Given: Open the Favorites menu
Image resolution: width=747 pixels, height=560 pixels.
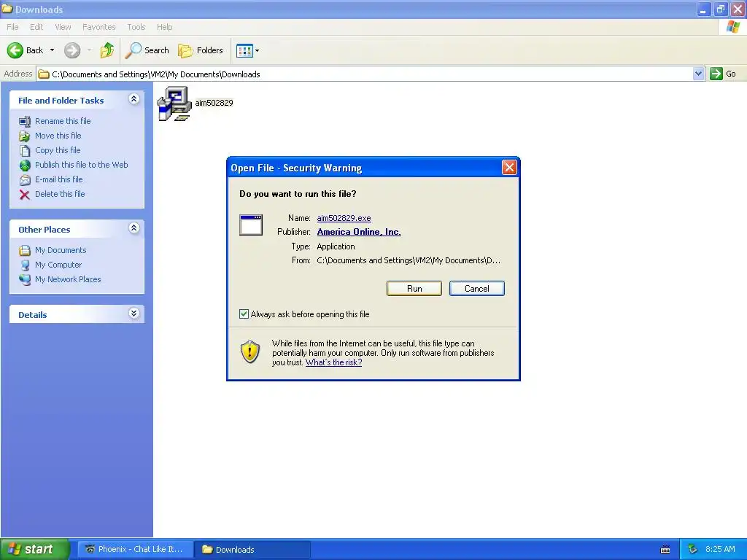Looking at the screenshot, I should tap(98, 27).
